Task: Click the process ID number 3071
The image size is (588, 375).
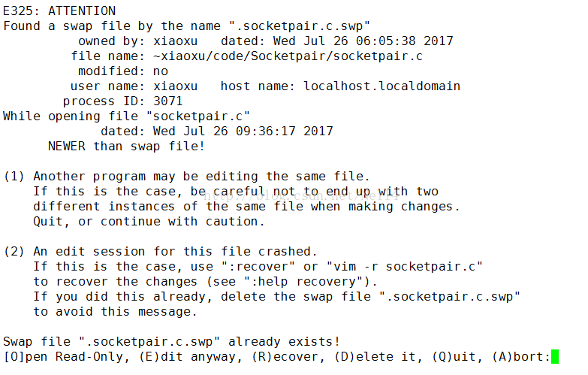Action: (167, 101)
